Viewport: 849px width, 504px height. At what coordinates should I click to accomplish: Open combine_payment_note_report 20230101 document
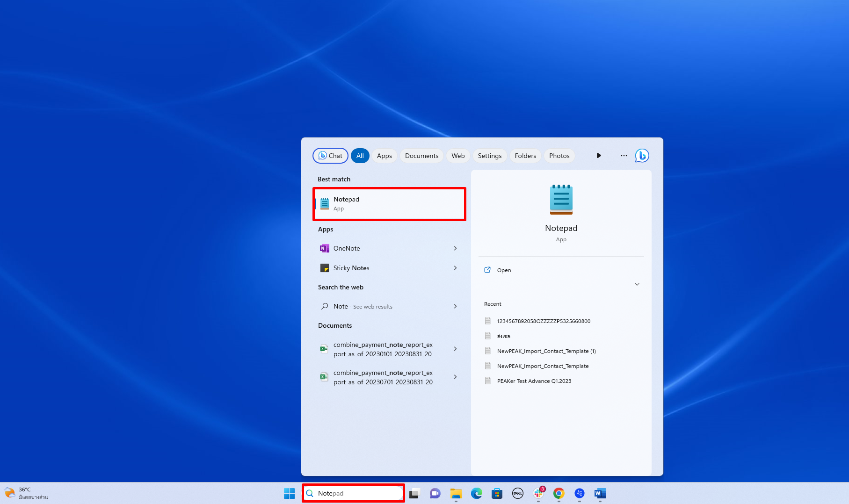tap(383, 349)
